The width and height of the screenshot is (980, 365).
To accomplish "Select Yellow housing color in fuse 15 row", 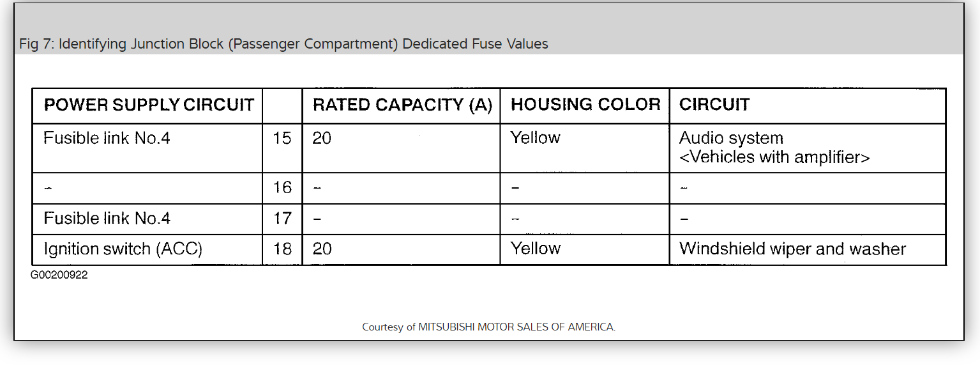I will [536, 138].
